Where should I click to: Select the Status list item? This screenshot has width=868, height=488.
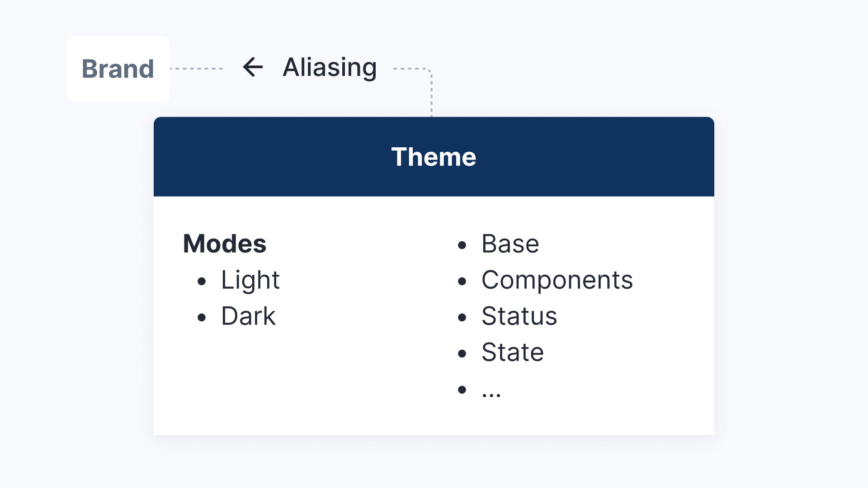point(519,316)
